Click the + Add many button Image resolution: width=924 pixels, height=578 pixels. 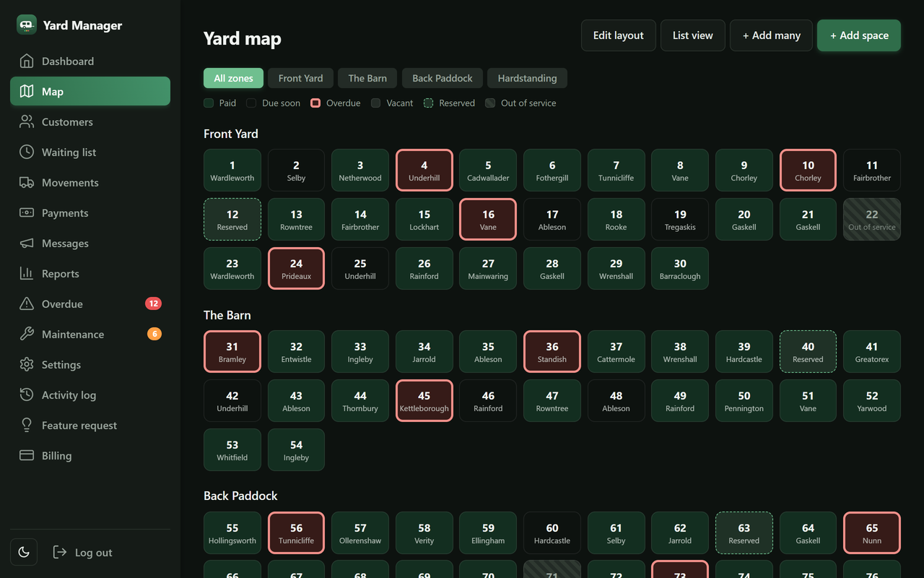point(771,35)
